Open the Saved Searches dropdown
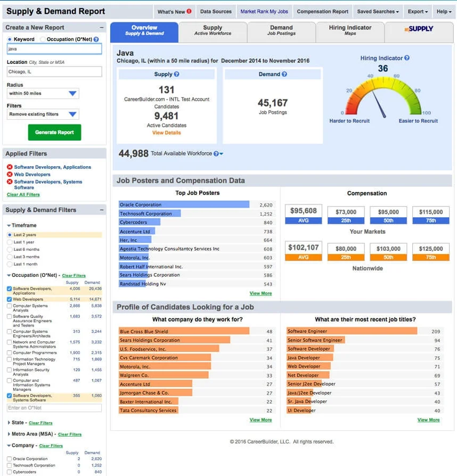Viewport: 457px width, 476px height. point(378,12)
